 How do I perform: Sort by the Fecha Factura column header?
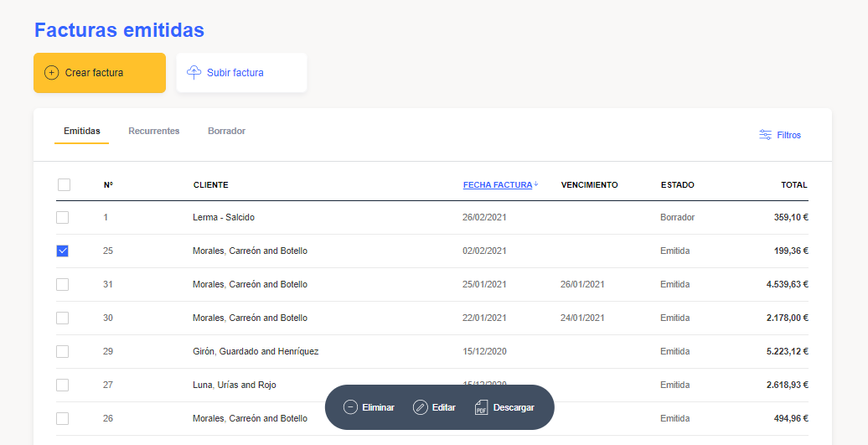click(497, 185)
